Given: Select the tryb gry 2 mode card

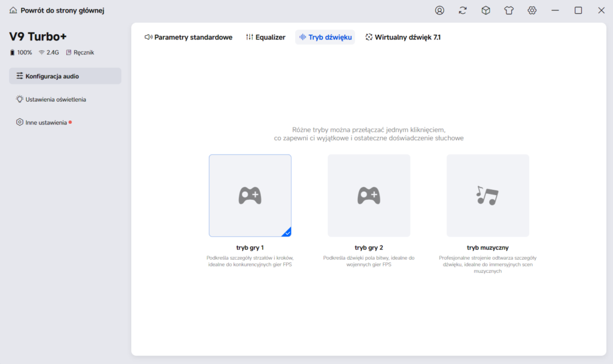Looking at the screenshot, I should [x=369, y=196].
